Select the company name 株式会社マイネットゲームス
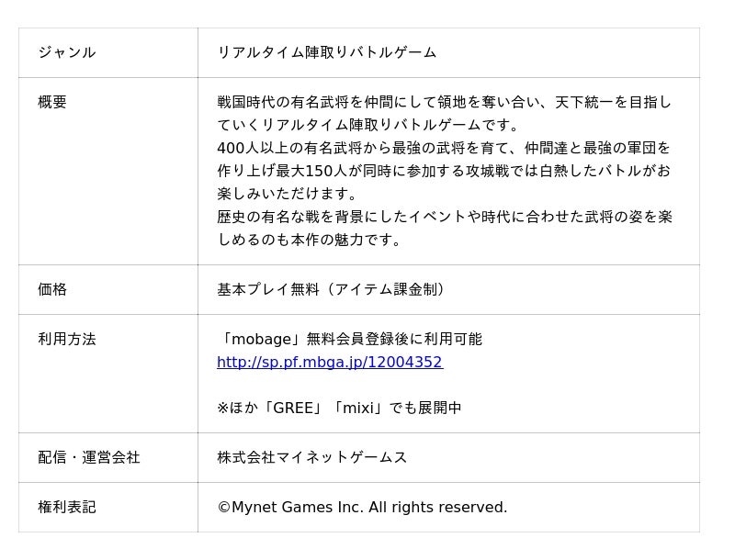Screen dimensions: 735x560 click(x=311, y=457)
